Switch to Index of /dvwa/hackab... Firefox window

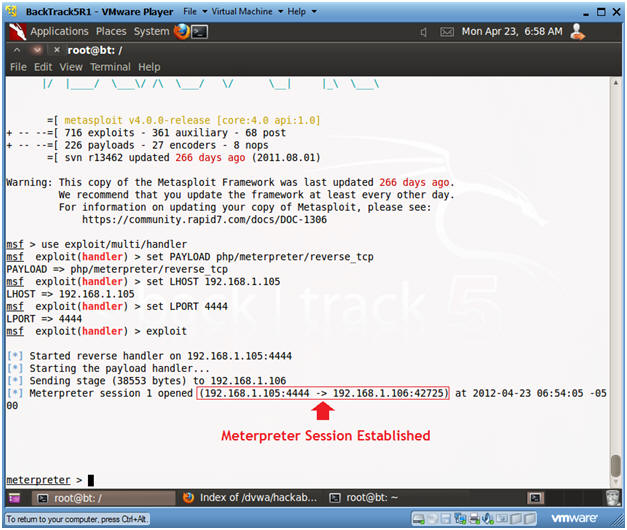(250, 498)
